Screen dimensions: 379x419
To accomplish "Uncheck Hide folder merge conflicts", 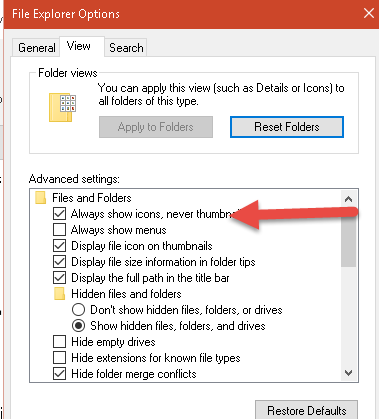I will tap(59, 374).
